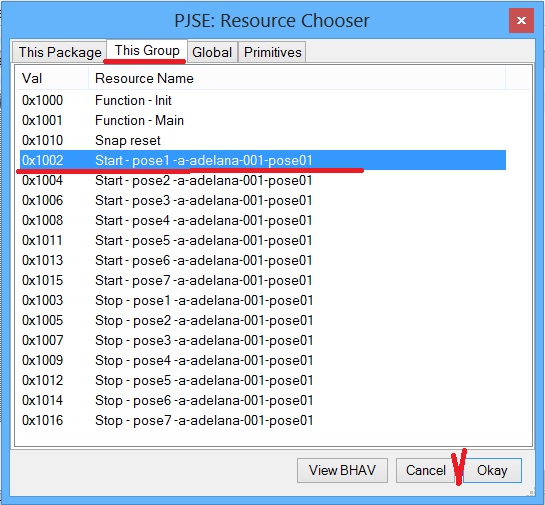Switch to This Package tab
The image size is (545, 505).
(x=59, y=52)
